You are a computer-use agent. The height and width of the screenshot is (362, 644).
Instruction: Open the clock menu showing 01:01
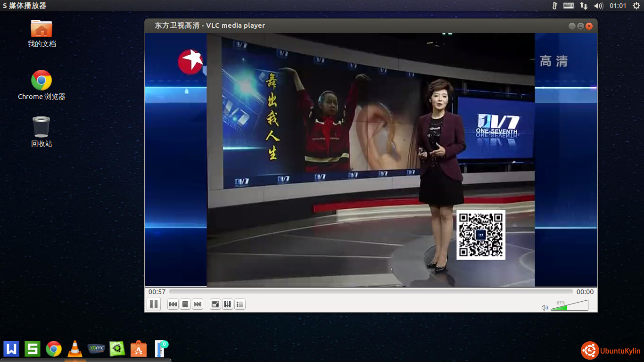pos(618,6)
